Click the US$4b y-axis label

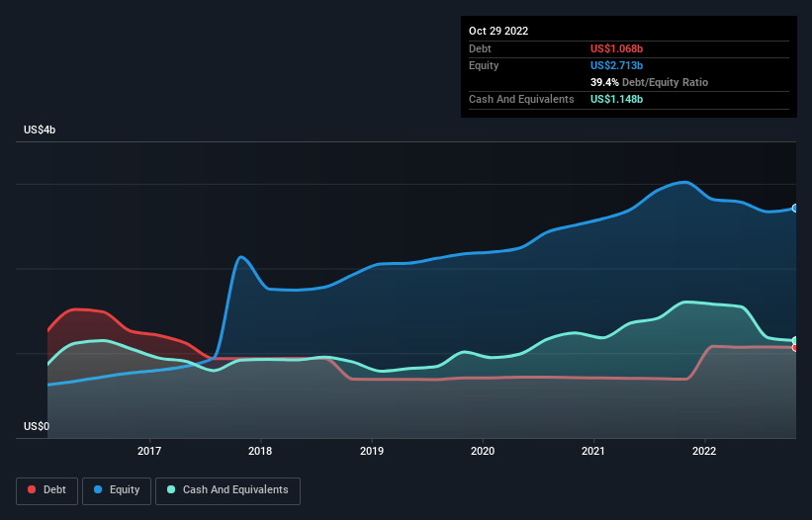40,130
